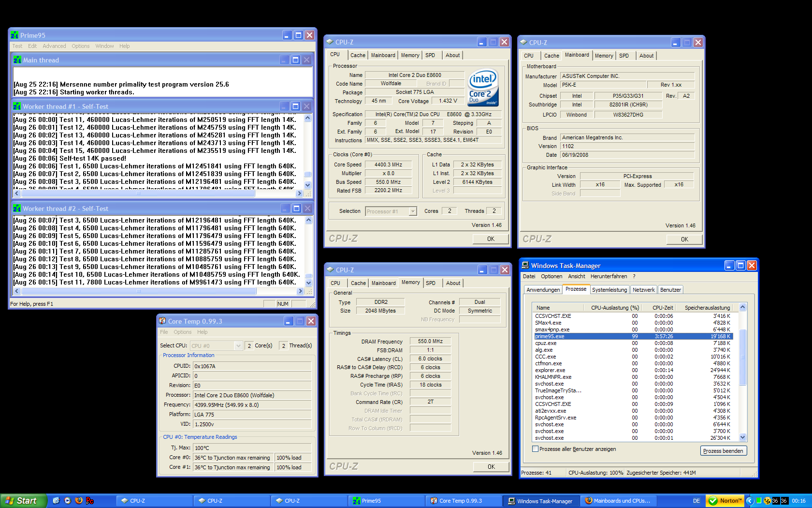Open the Start menu
Image resolution: width=812 pixels, height=508 pixels.
coord(24,501)
